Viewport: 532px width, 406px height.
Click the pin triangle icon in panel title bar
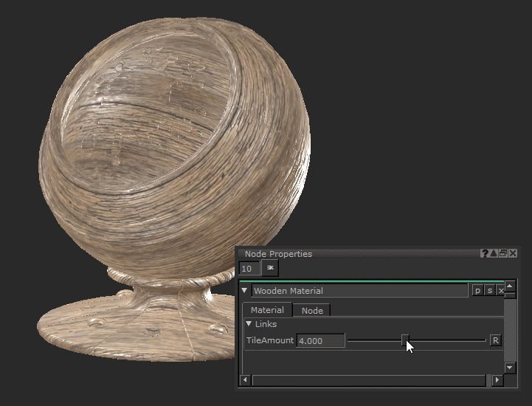(494, 253)
